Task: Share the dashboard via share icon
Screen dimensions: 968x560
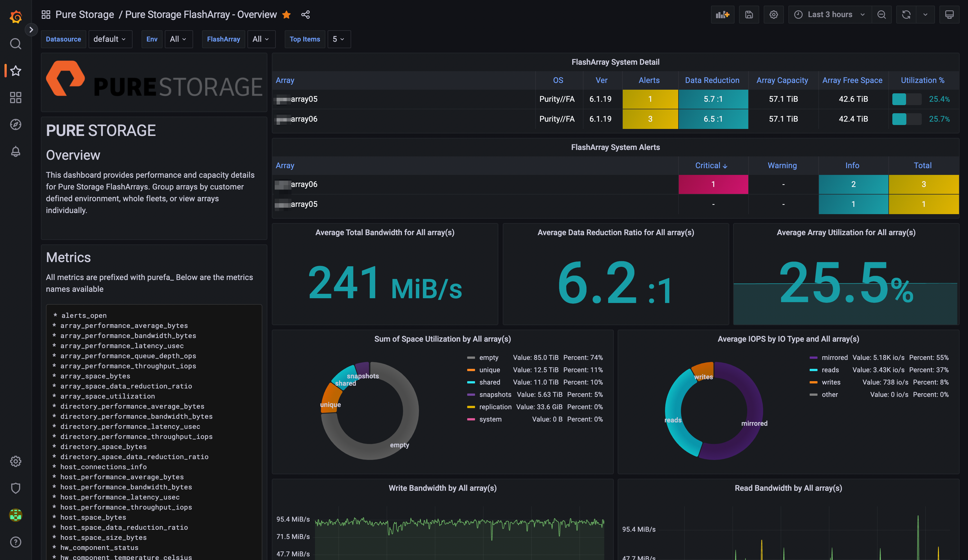Action: [x=305, y=15]
